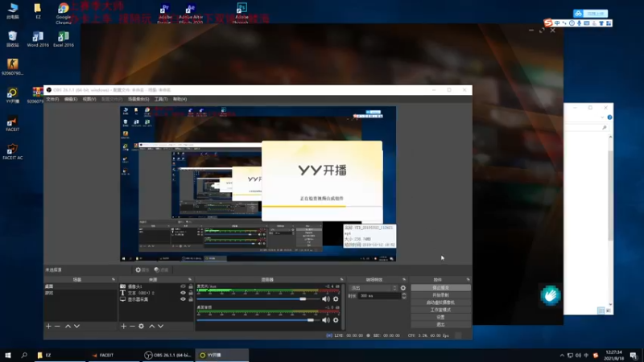Select the 桌面 scene in scenes list
The height and width of the screenshot is (362, 644).
coord(80,286)
